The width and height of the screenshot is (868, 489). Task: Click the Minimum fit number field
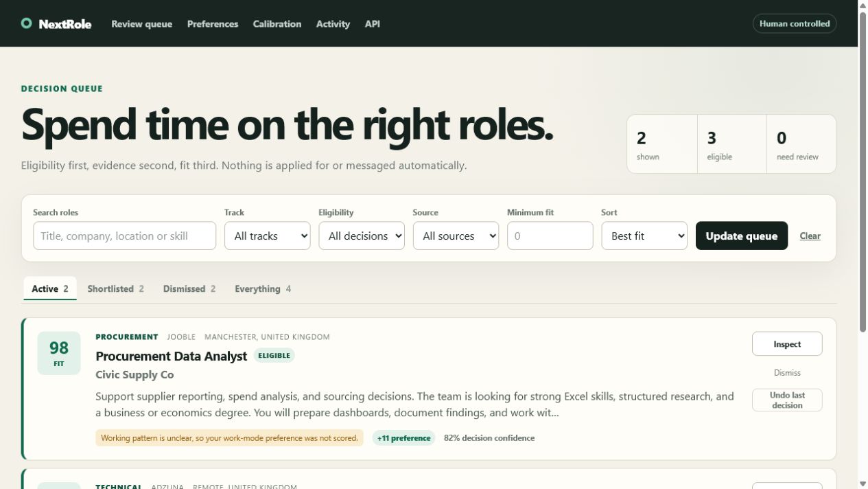(x=550, y=236)
